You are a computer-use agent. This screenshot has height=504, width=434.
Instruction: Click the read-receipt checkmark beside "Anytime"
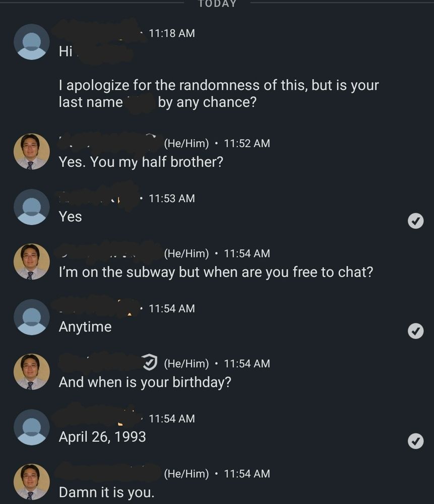tap(415, 331)
